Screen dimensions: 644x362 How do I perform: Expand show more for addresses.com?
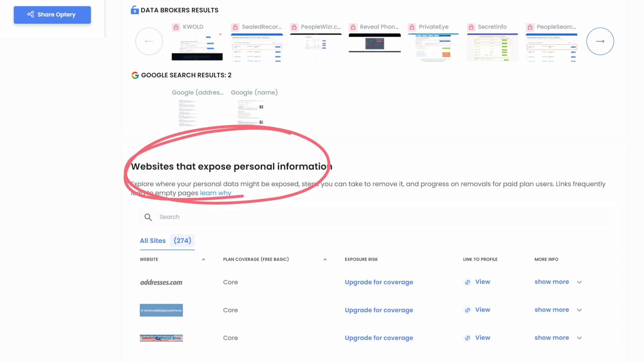[552, 282]
